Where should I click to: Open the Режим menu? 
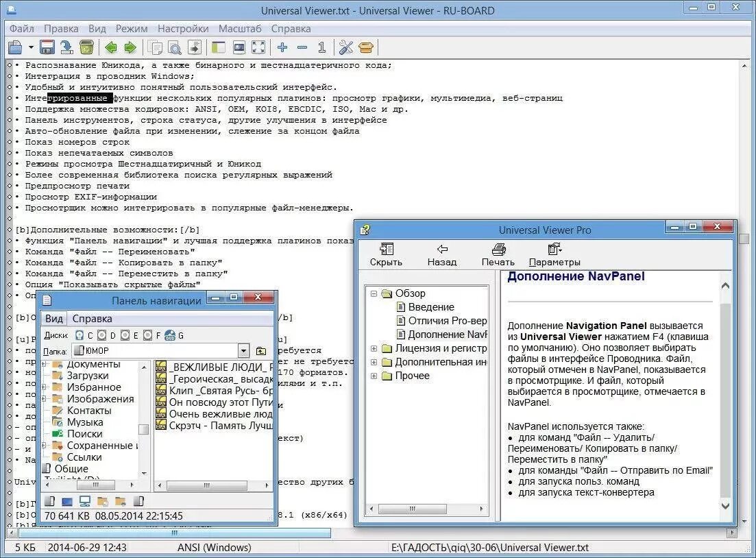[x=132, y=29]
